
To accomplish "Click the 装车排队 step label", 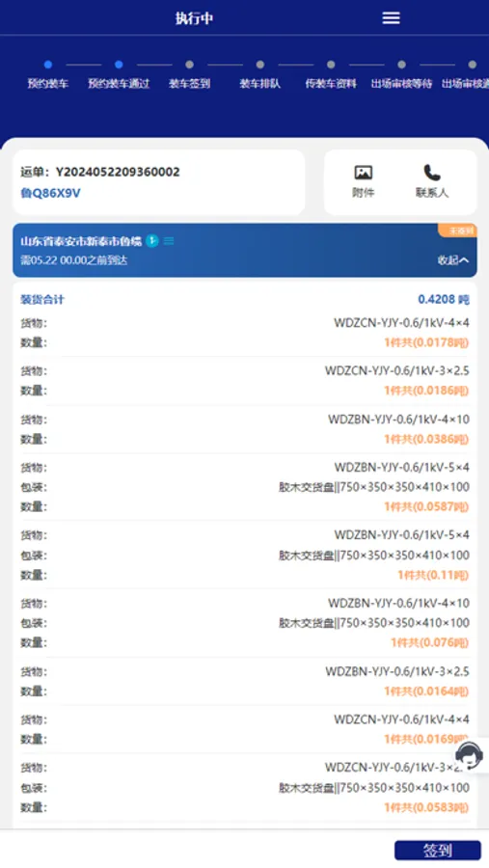I will click(260, 84).
